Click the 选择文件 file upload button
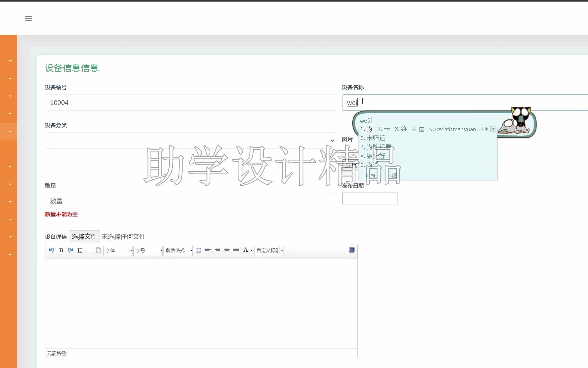Viewport: 588px width, 368px height. pos(84,236)
